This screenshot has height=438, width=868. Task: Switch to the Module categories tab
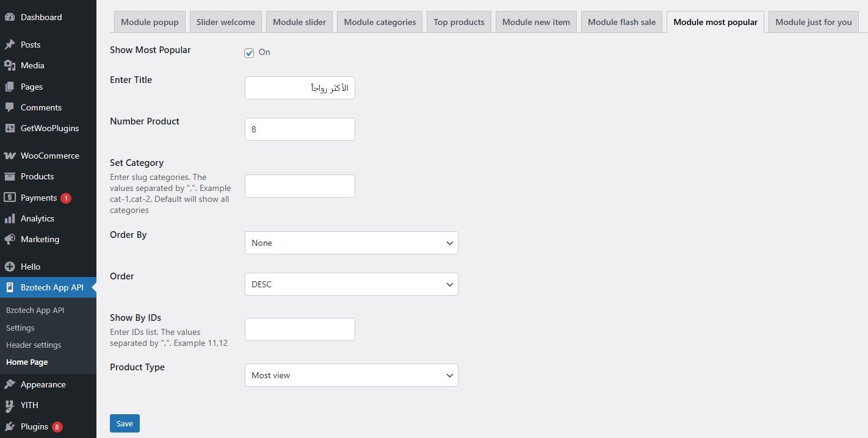pos(380,22)
